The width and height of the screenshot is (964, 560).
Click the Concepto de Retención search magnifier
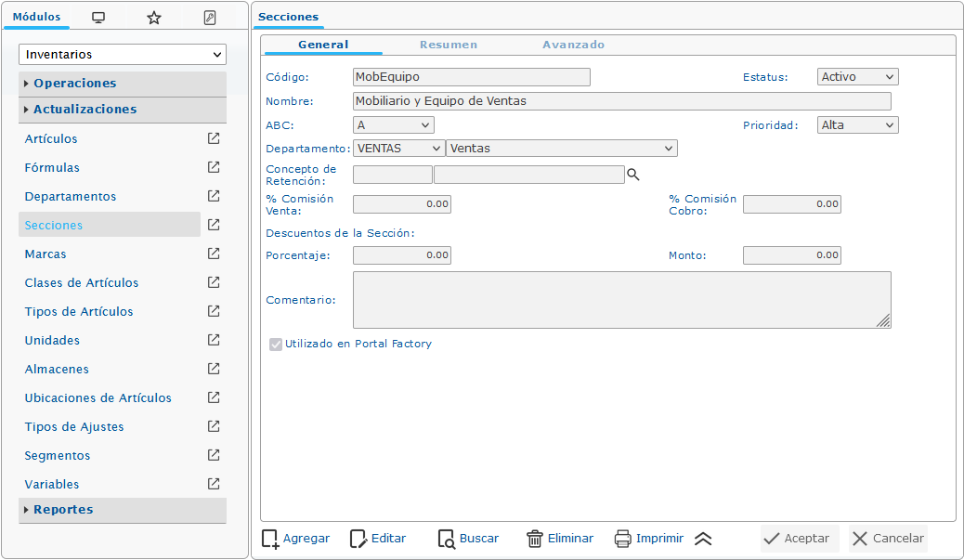point(632,176)
